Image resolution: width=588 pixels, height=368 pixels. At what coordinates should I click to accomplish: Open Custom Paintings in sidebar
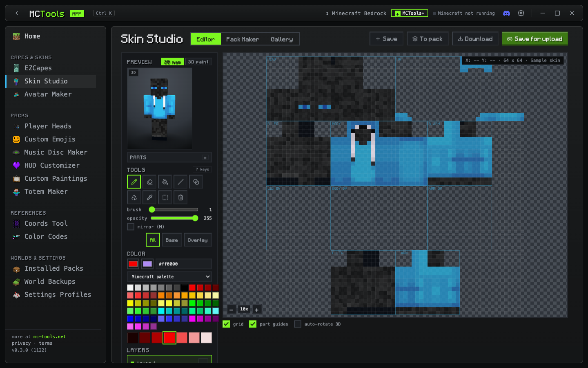click(51, 179)
